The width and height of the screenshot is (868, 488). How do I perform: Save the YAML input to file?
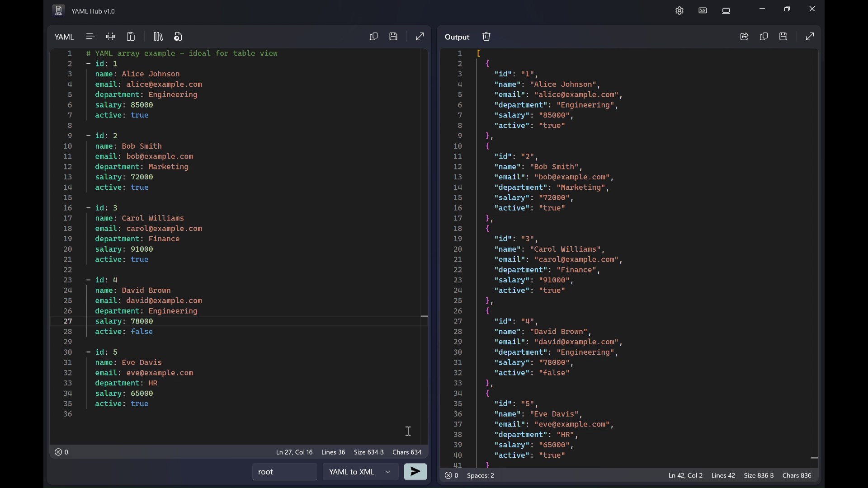394,37
